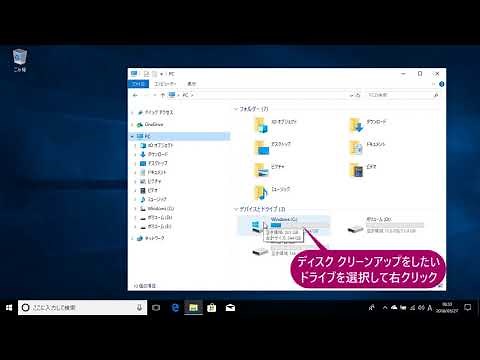The width and height of the screenshot is (480, 360).
Task: Click the volume icon in system tray
Action: point(421,308)
